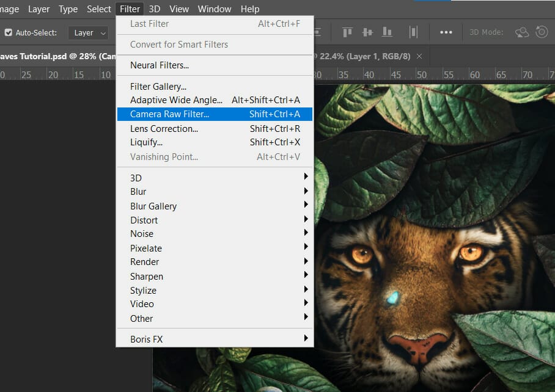Viewport: 555px width, 392px height.
Task: Open the Window menu
Action: 214,9
